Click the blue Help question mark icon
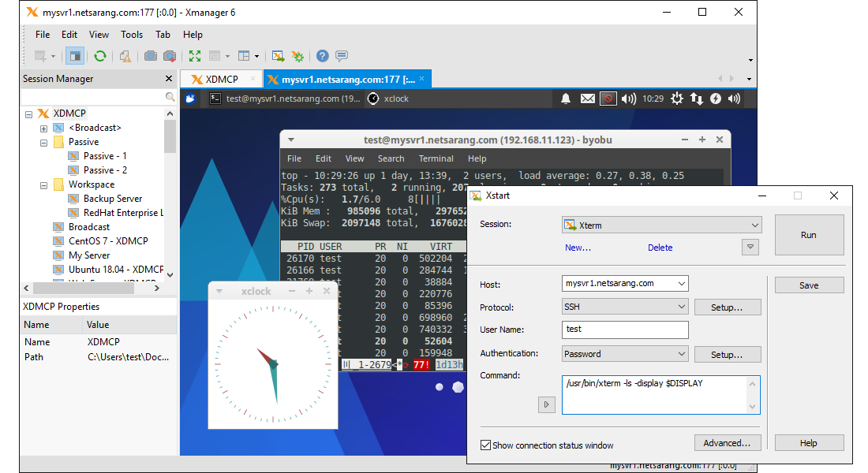The height and width of the screenshot is (473, 868). pos(323,56)
